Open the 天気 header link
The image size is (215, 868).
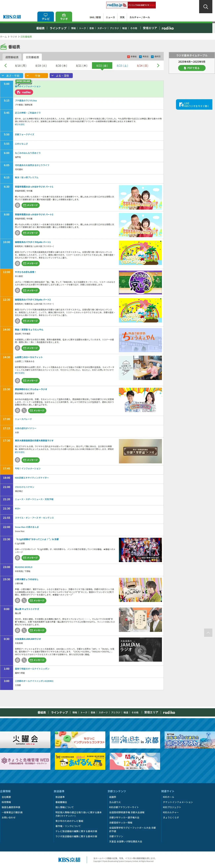122,17
